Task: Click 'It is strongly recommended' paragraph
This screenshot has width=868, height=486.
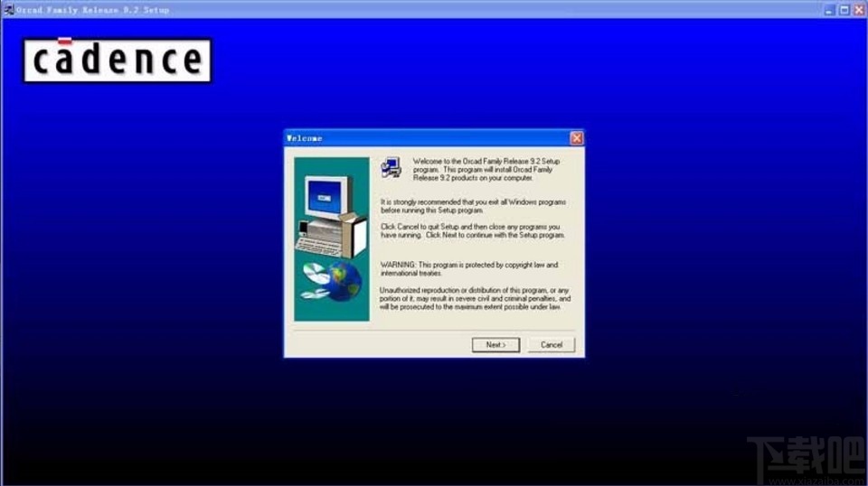Action: click(473, 206)
